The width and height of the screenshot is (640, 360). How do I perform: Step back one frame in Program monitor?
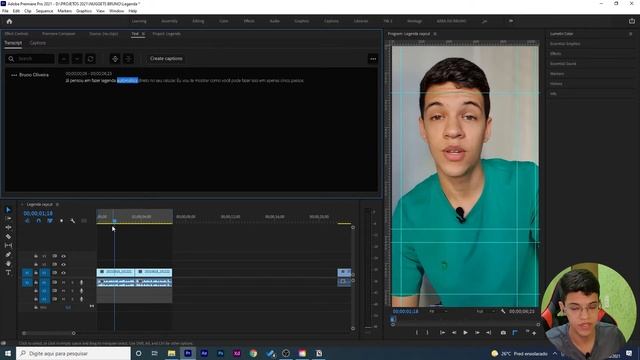[454, 333]
